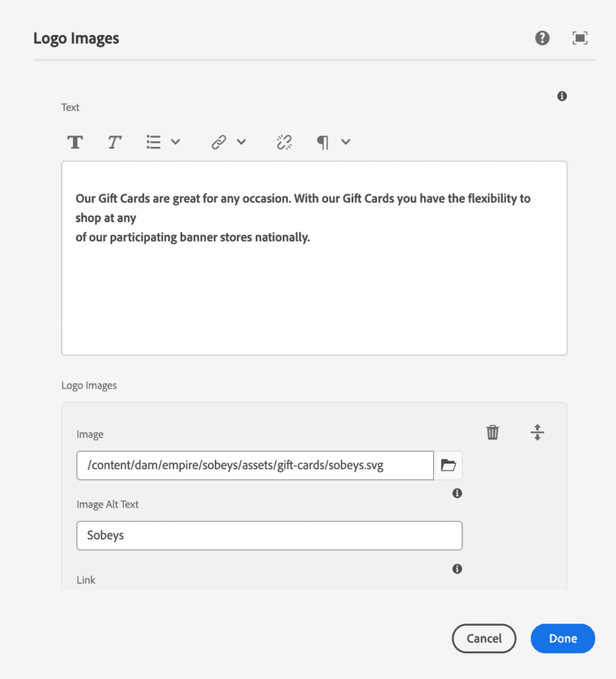Viewport: 616px width, 679px height.
Task: Click the bulleted list icon
Action: pos(154,142)
